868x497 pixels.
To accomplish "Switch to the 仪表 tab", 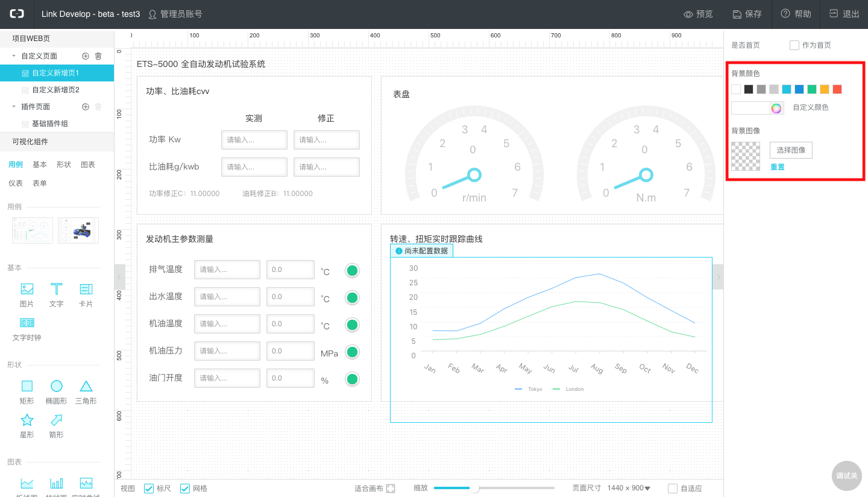I will [16, 183].
